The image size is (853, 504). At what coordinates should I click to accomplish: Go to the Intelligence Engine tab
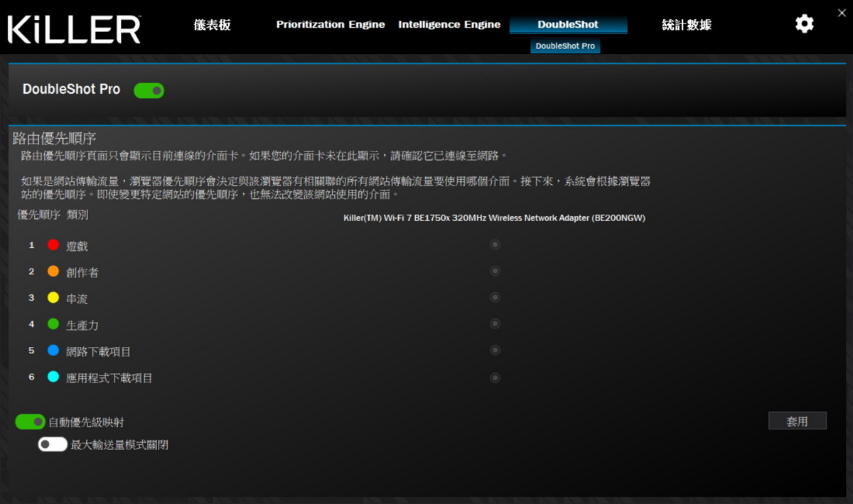coord(449,25)
